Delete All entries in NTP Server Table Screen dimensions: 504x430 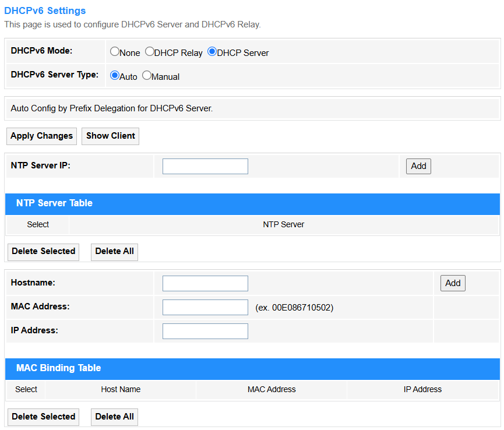[114, 252]
